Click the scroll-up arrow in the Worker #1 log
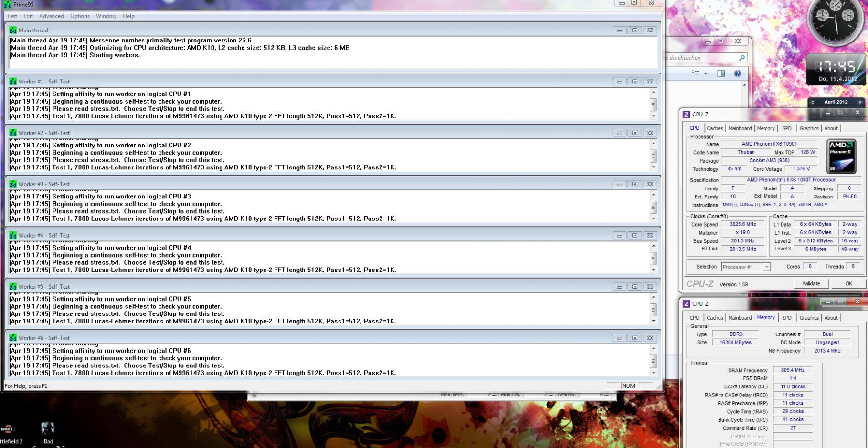Viewport: 868px width, 448px height. (653, 92)
